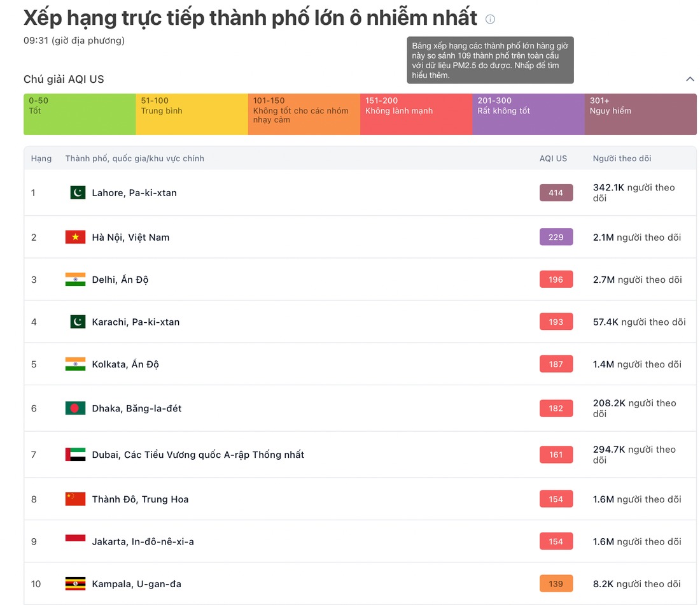
Task: Click Lahore's 414 AQI badge
Action: (x=556, y=192)
